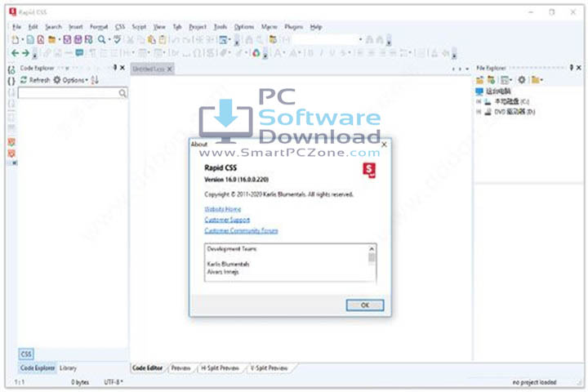Click the blue new CSS file icon

(30, 39)
